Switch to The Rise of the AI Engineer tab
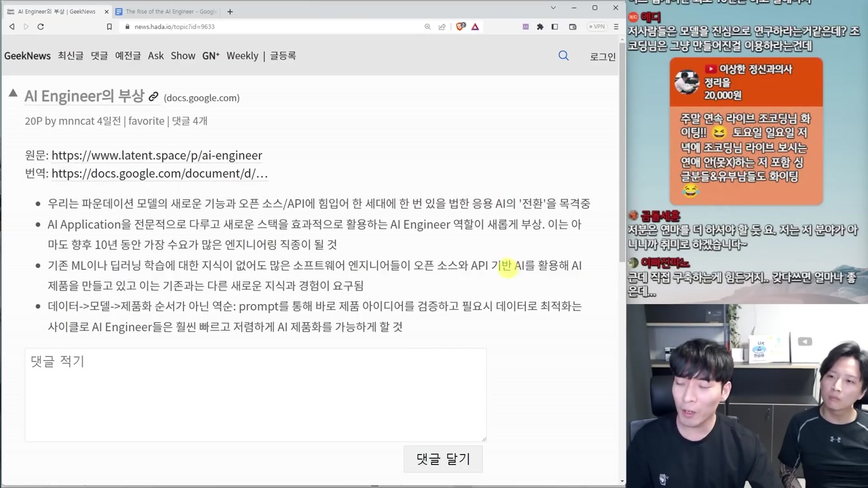Viewport: 868px width, 488px height. coord(167,12)
